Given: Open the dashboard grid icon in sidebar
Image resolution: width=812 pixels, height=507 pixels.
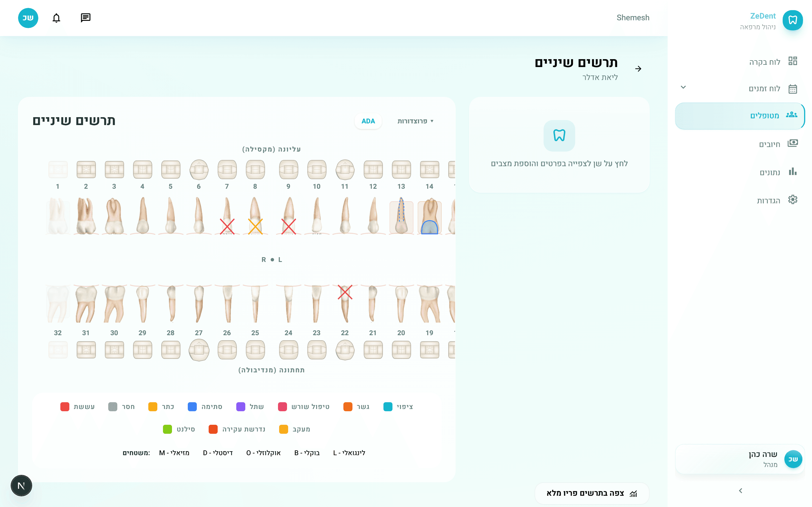Looking at the screenshot, I should click(x=793, y=61).
